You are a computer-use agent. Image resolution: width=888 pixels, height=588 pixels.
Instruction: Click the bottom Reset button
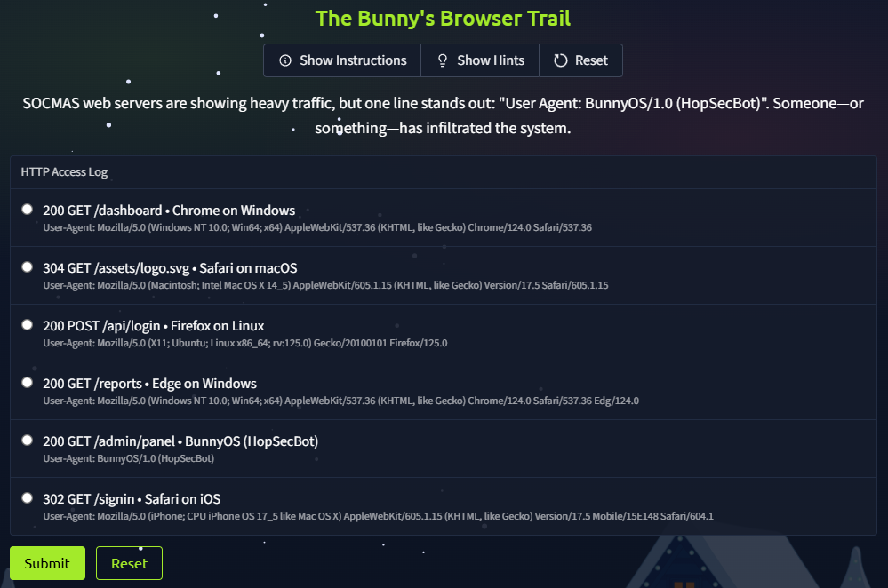coord(129,563)
